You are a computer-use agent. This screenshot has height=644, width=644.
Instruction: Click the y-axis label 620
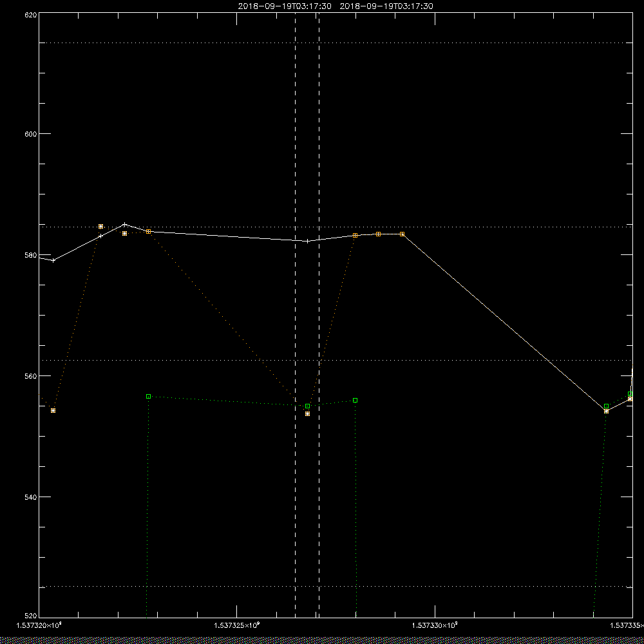[x=31, y=15]
